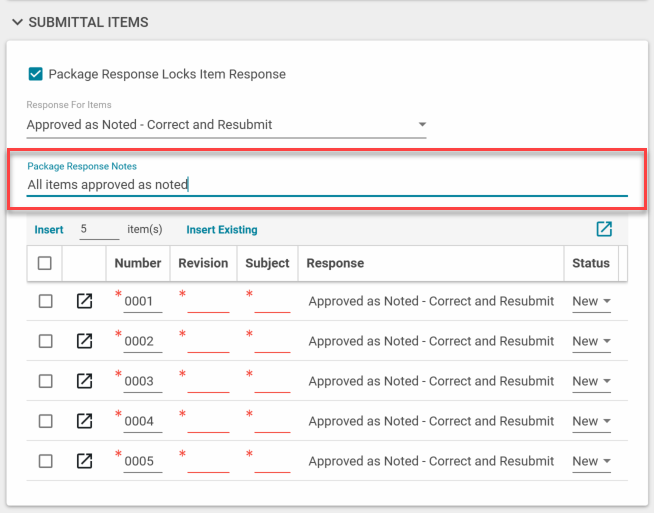Image resolution: width=654 pixels, height=513 pixels.
Task: Open the Response For Items dropdown
Action: click(227, 125)
